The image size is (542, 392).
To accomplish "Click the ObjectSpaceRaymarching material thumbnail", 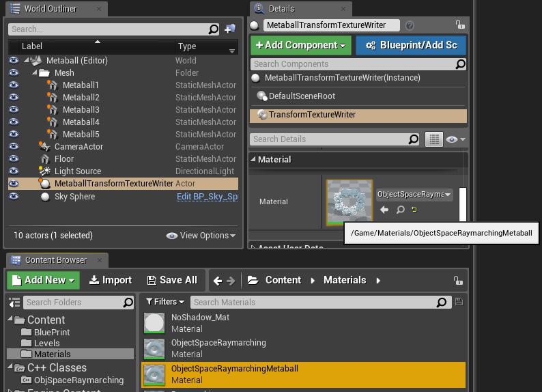I will 154,349.
